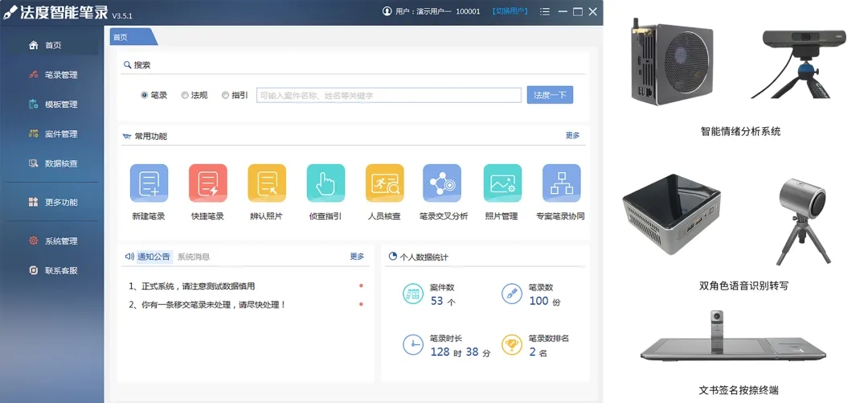Open the title bar list menu icon
The image size is (868, 403).
(x=546, y=12)
